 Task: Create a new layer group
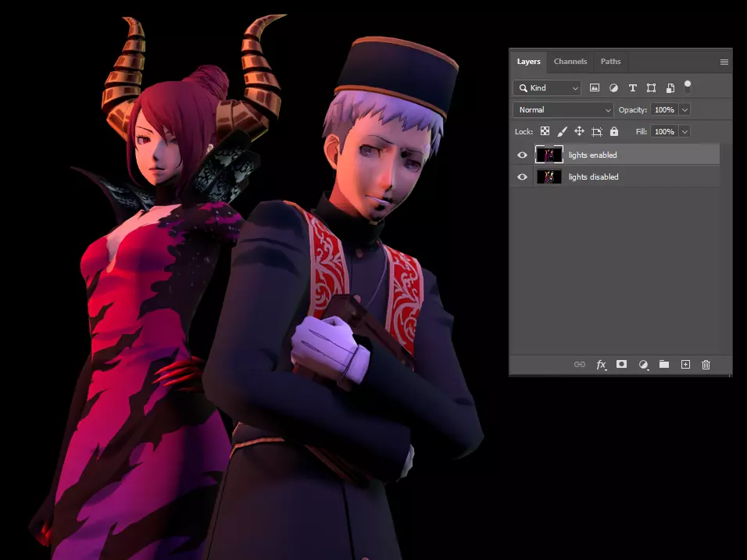click(664, 364)
